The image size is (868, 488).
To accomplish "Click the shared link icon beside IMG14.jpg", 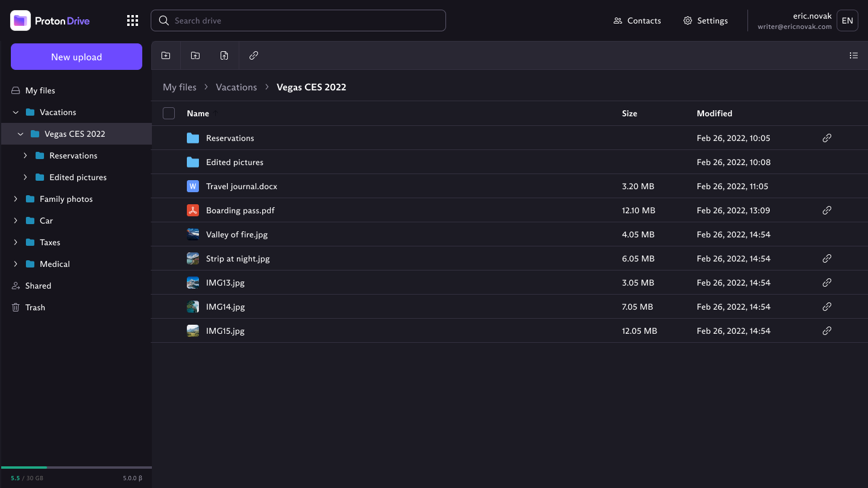I will 826,306.
